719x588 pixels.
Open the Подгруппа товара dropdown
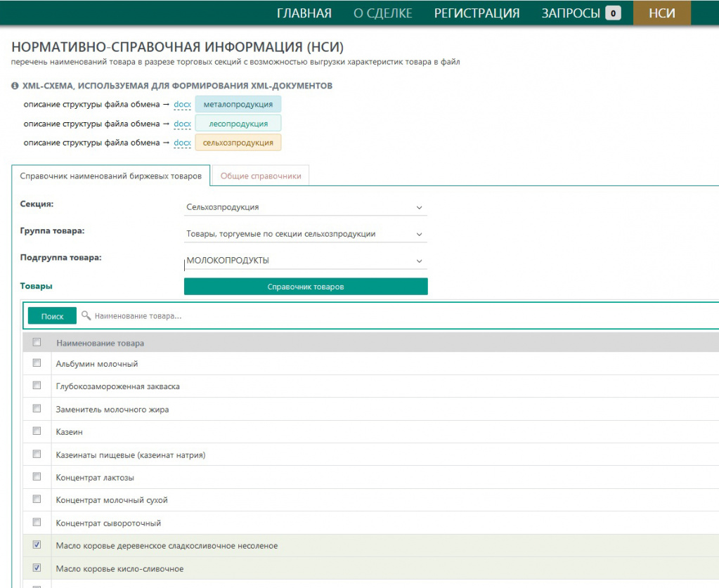(304, 261)
